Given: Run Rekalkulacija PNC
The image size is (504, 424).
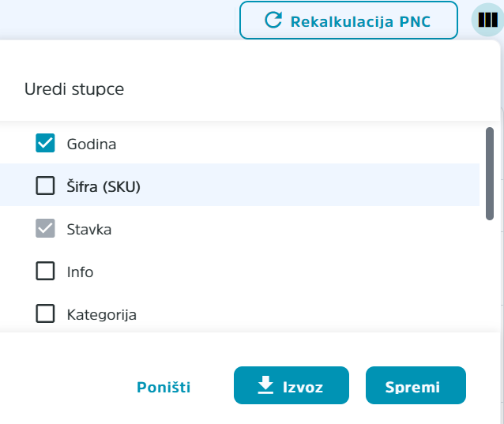Looking at the screenshot, I should 348,21.
